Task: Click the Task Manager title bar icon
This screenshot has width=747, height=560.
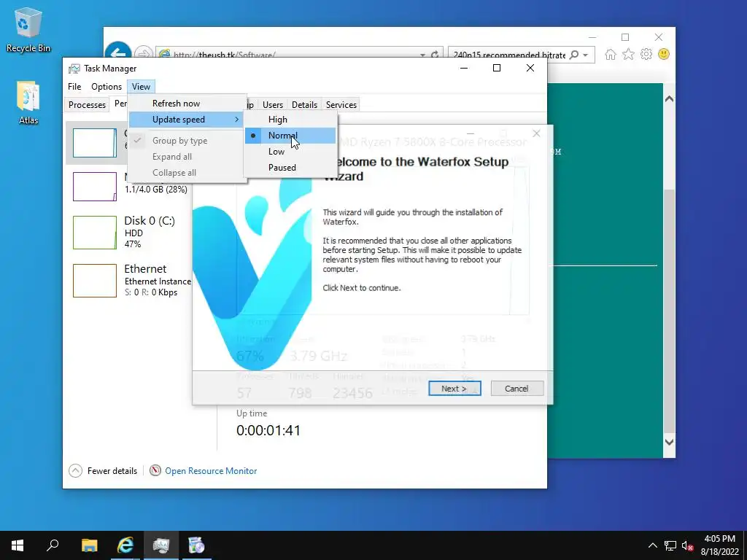Action: coord(74,69)
